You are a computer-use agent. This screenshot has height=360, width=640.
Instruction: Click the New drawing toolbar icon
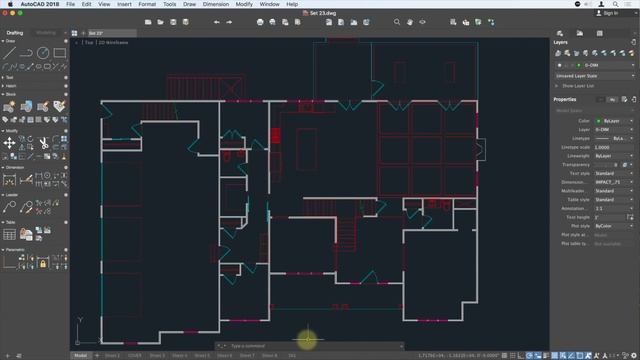click(x=148, y=22)
